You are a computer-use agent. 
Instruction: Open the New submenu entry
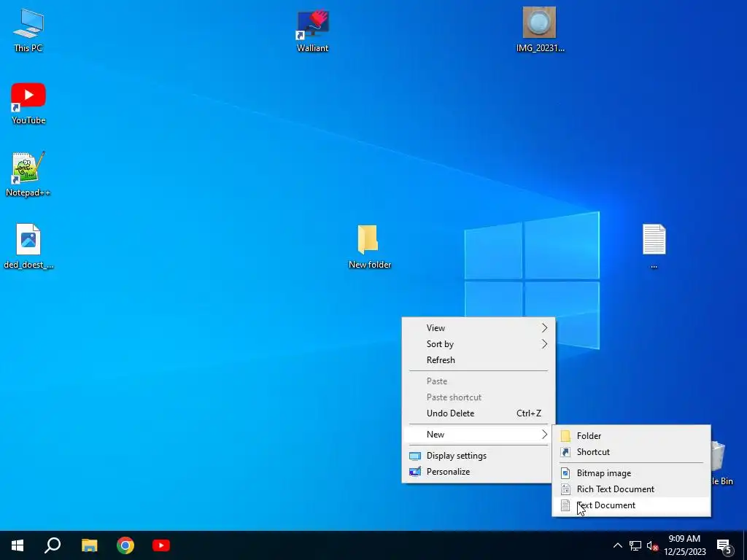pos(479,435)
